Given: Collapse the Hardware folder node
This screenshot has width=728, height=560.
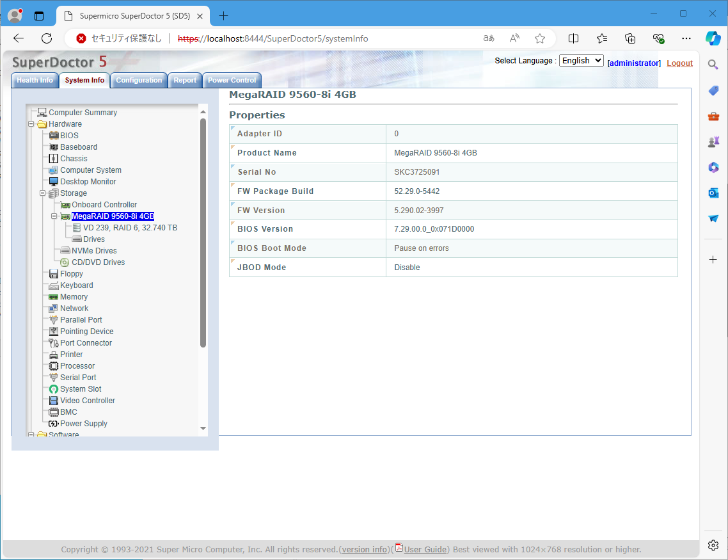Looking at the screenshot, I should tap(31, 124).
